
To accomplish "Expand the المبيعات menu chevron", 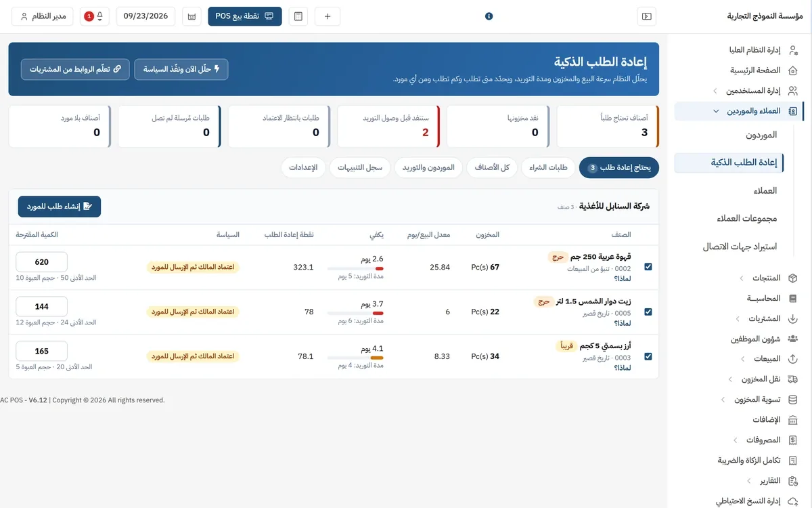I will point(743,359).
